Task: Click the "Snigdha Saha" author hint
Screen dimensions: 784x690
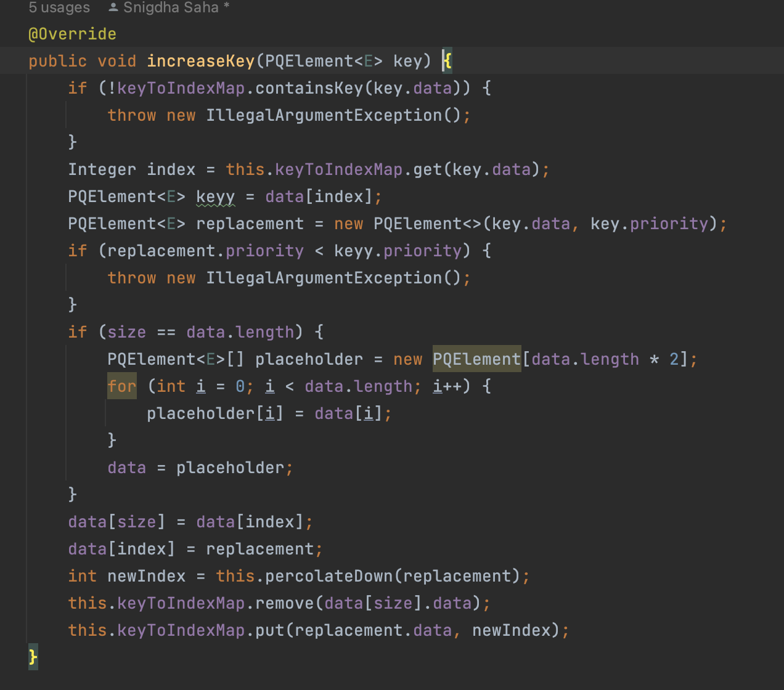Action: coord(171,8)
